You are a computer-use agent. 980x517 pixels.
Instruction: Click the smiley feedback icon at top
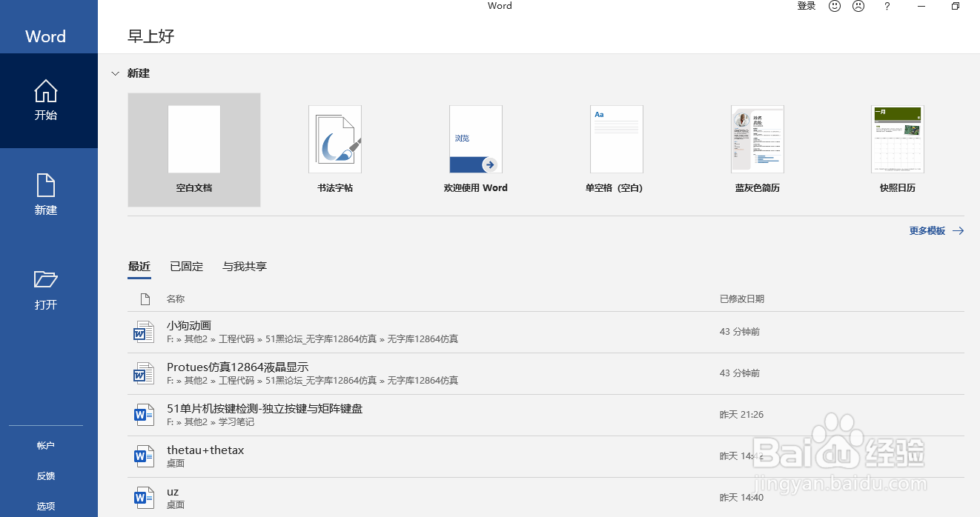[x=834, y=6]
